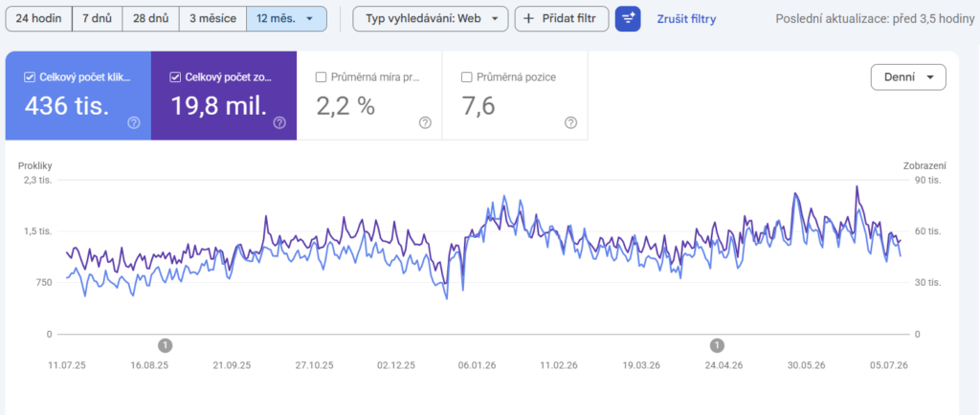Uncheck the Celkový počet zobrazení checkbox
980x415 pixels.
[174, 77]
